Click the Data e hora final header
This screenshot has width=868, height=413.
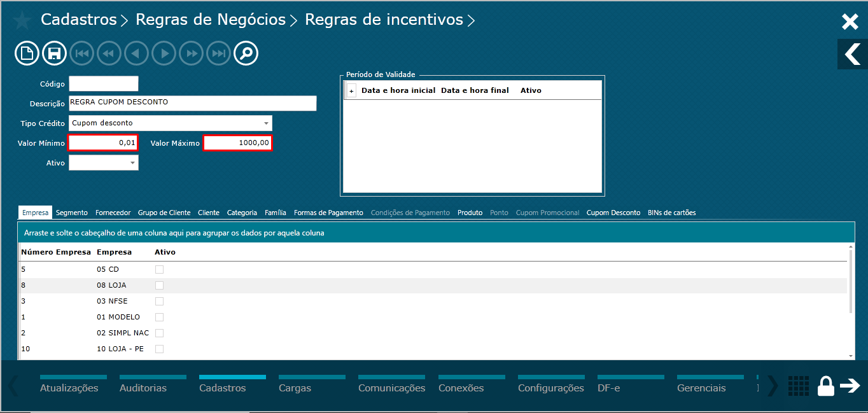pyautogui.click(x=475, y=90)
